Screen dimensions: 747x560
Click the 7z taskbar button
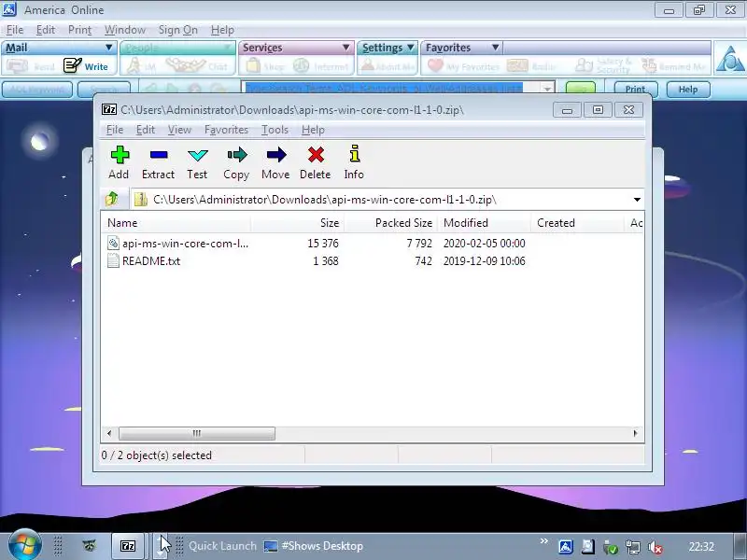pyautogui.click(x=128, y=546)
